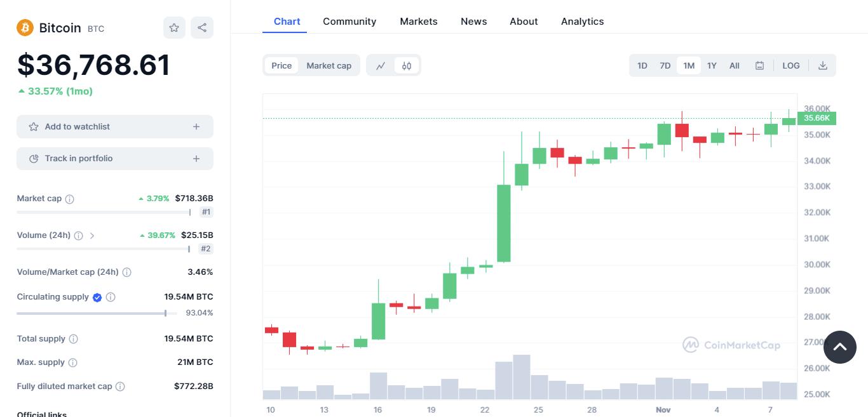
Task: Click plus icon on Add to watchlist
Action: (x=196, y=127)
